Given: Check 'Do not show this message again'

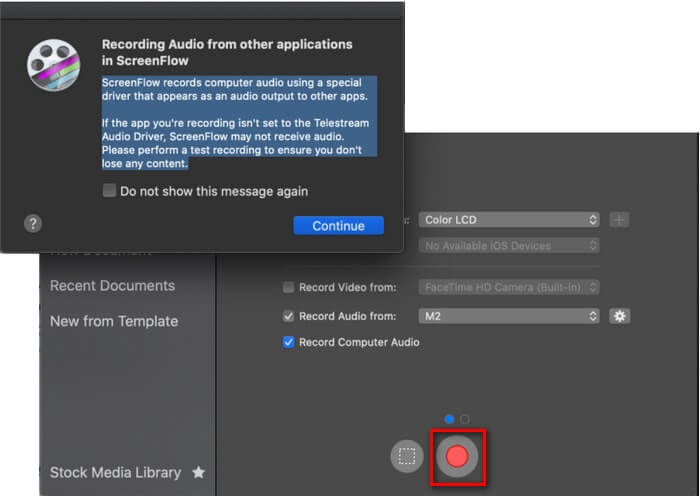Looking at the screenshot, I should click(109, 191).
